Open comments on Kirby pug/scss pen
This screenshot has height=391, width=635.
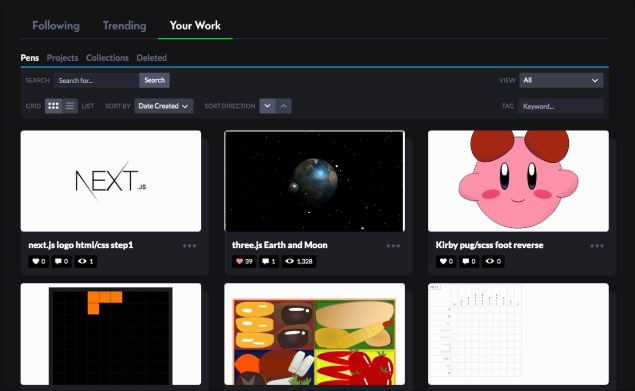(469, 261)
